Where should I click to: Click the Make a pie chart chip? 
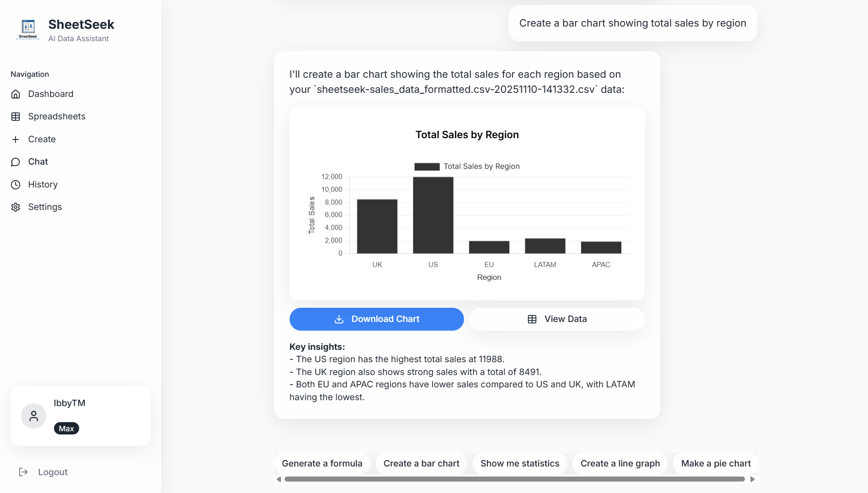tap(716, 463)
